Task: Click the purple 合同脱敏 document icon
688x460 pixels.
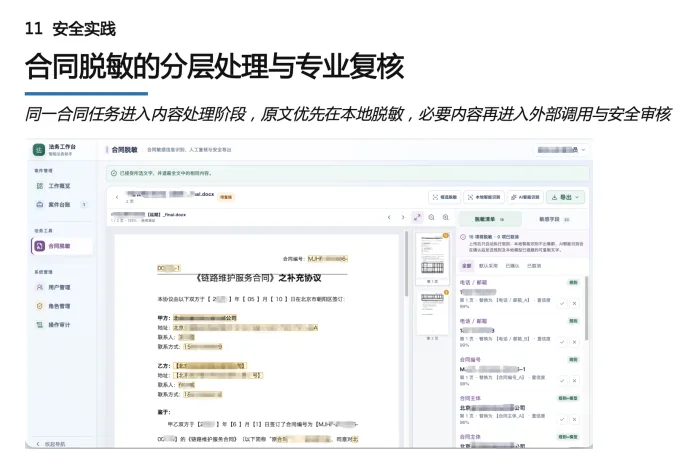Action: (39, 246)
